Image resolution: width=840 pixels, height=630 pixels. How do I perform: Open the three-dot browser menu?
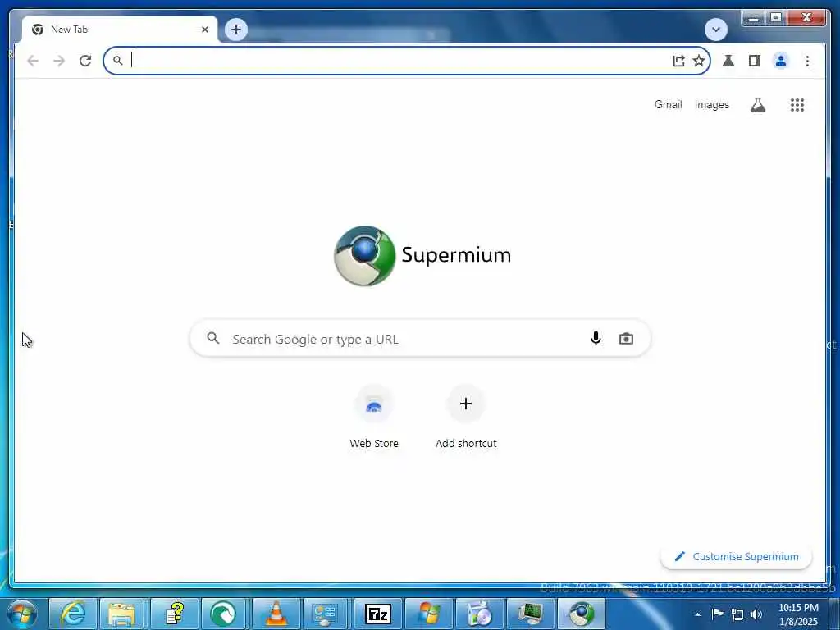click(807, 61)
